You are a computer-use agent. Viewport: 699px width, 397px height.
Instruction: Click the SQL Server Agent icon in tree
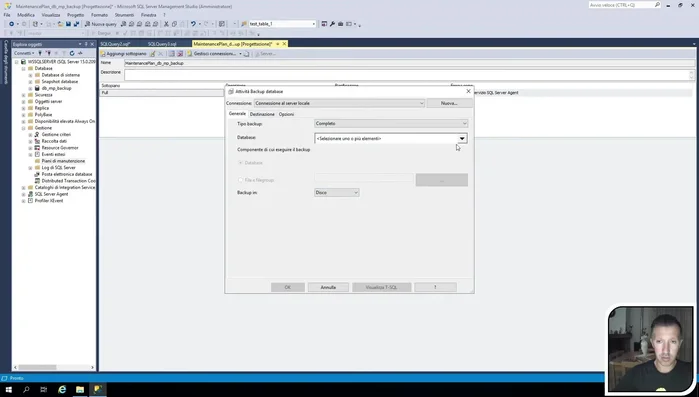click(x=30, y=194)
